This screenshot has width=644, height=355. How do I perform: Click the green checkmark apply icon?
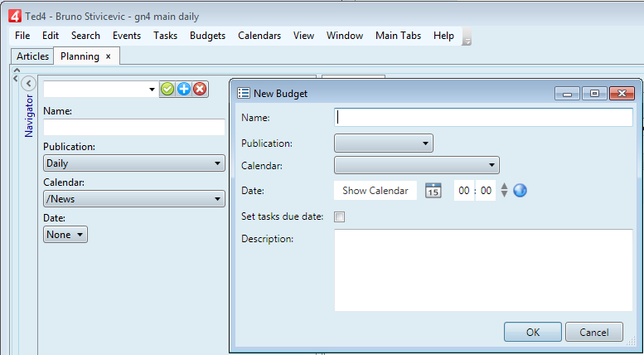(x=167, y=89)
